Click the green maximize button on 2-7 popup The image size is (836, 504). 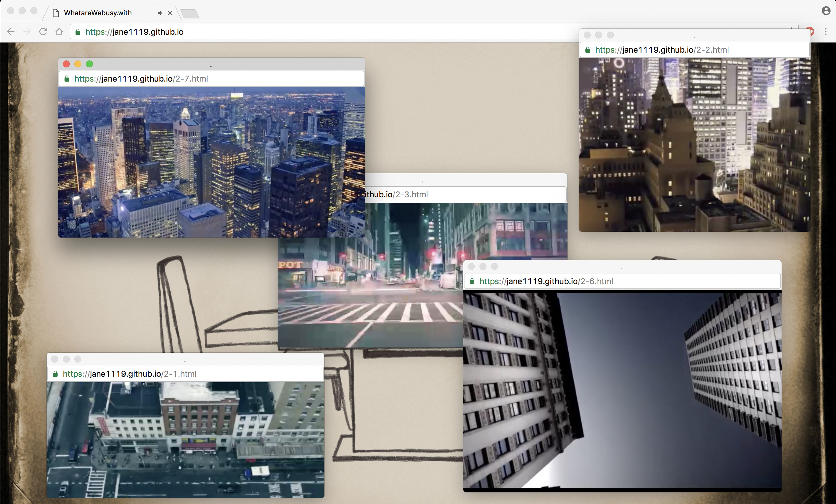tap(90, 64)
